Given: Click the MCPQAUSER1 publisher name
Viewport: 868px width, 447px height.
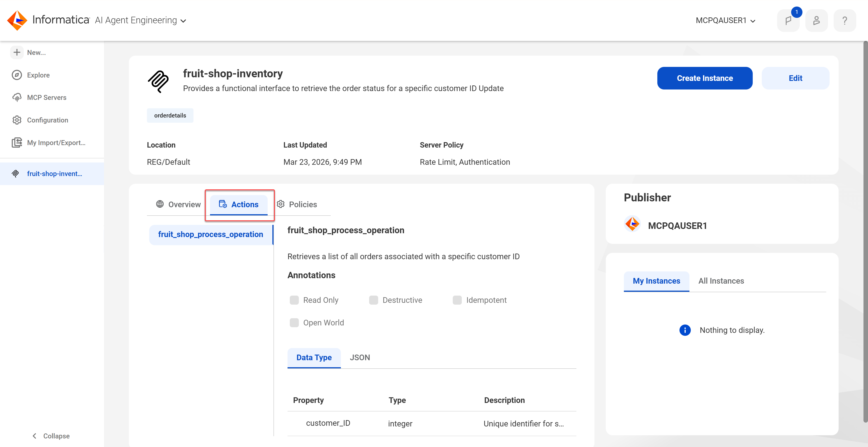Looking at the screenshot, I should 677,226.
